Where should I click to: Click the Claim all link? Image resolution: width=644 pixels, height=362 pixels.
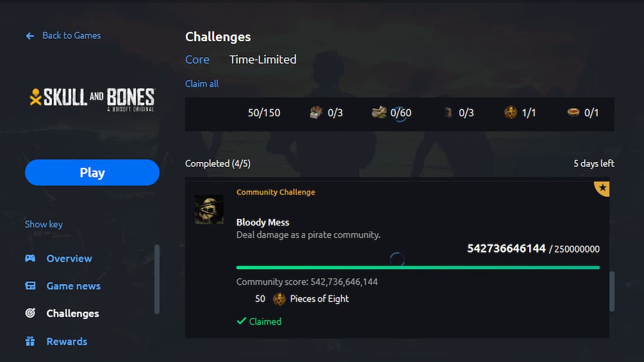(x=202, y=84)
